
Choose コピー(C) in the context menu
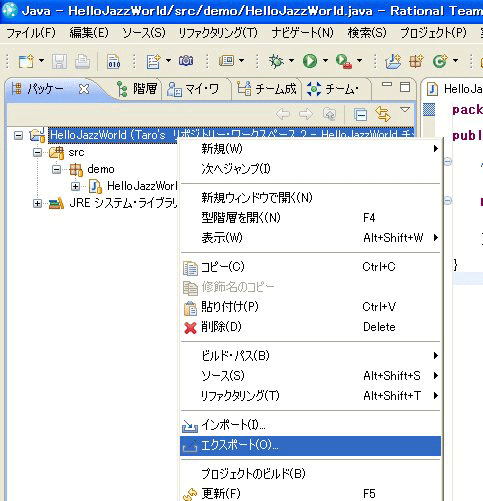click(310, 267)
